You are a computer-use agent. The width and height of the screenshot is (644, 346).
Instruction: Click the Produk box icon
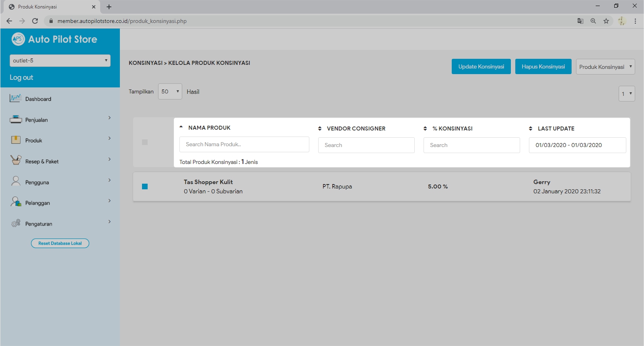[x=16, y=140]
